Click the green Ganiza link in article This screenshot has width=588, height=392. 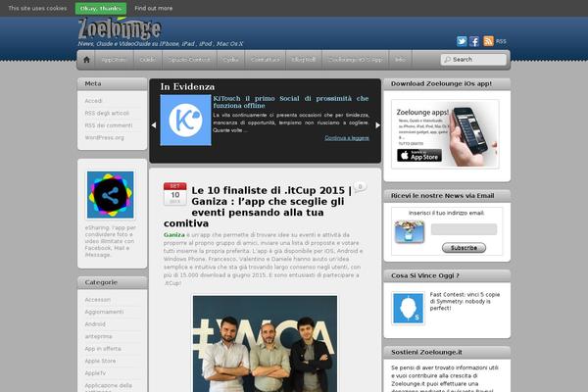[x=174, y=235]
